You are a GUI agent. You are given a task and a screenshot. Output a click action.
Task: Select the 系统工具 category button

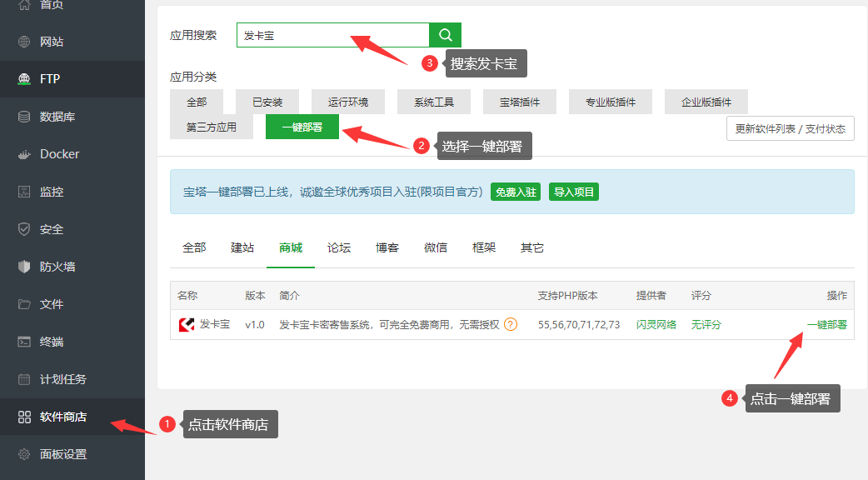[434, 102]
